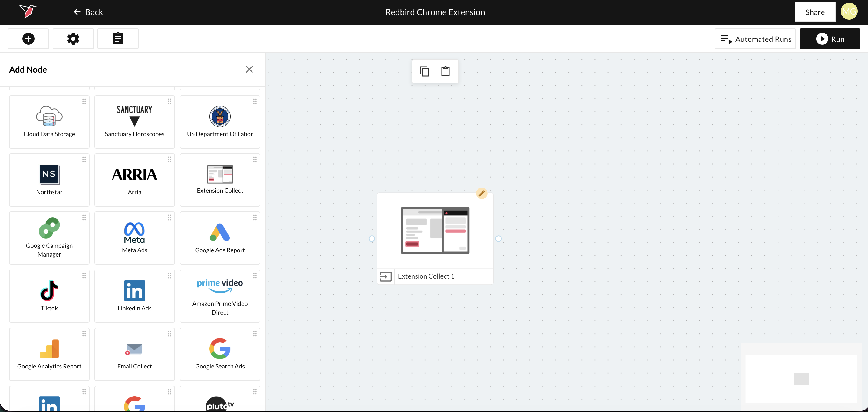
Task: Click the add node plus icon
Action: tap(28, 39)
